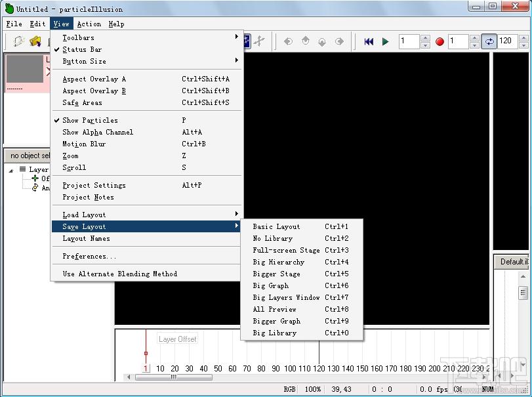The height and width of the screenshot is (397, 532).
Task: Click the new project toolbar icon
Action: (18, 41)
